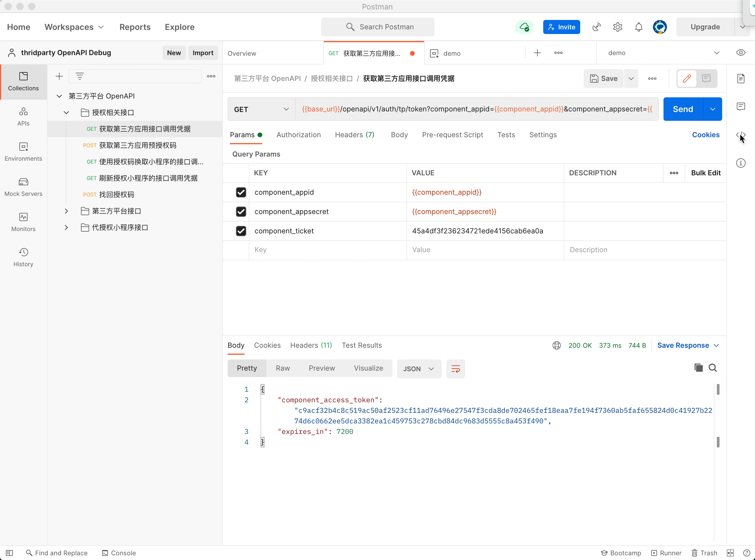Open the response Cookies tab
Viewport: 755px width, 560px height.
click(267, 345)
